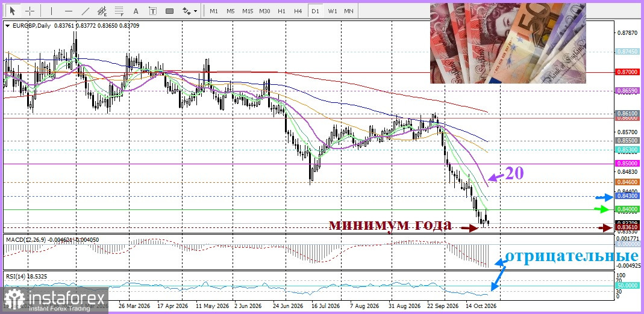Expand the EURGBP,Daily chart header triangle
The height and width of the screenshot is (314, 644).
tap(8, 25)
